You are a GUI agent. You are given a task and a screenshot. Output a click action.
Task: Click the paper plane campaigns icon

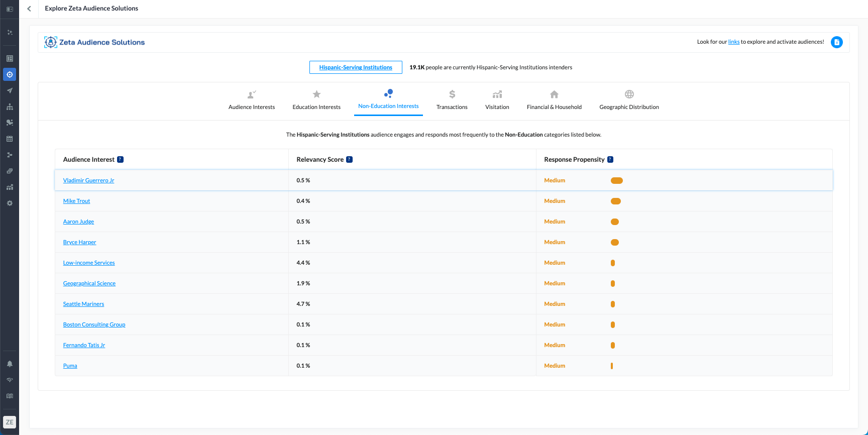[10, 91]
